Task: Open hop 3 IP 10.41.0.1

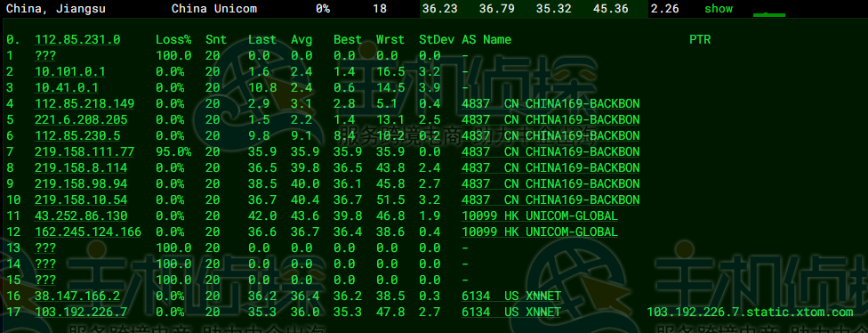Action: coord(67,87)
